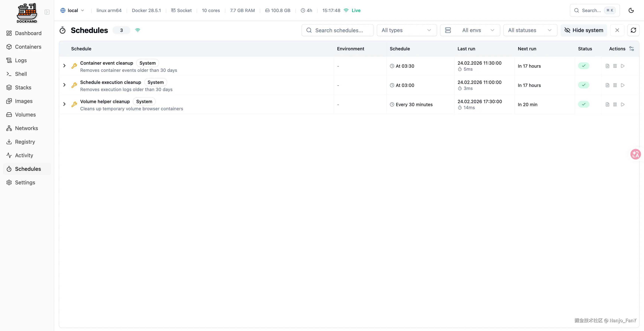644x331 pixels.
Task: Expand the Container event cleanup row
Action: [65, 66]
